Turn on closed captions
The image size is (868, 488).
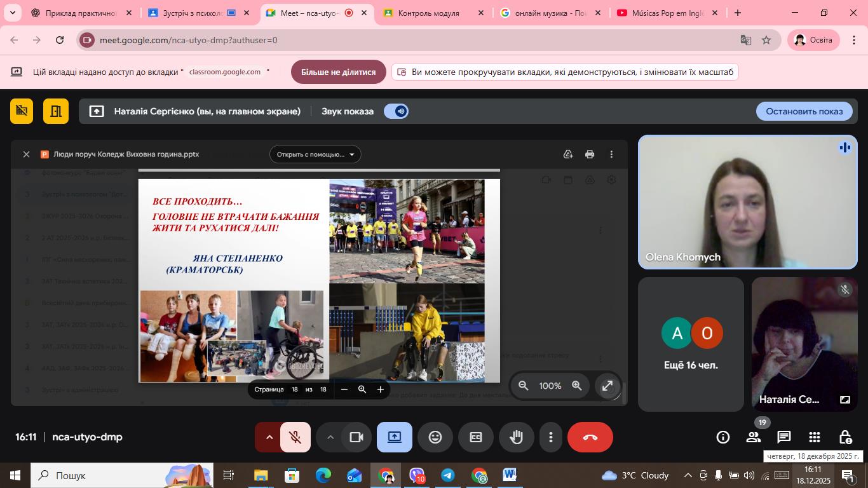[x=475, y=437]
